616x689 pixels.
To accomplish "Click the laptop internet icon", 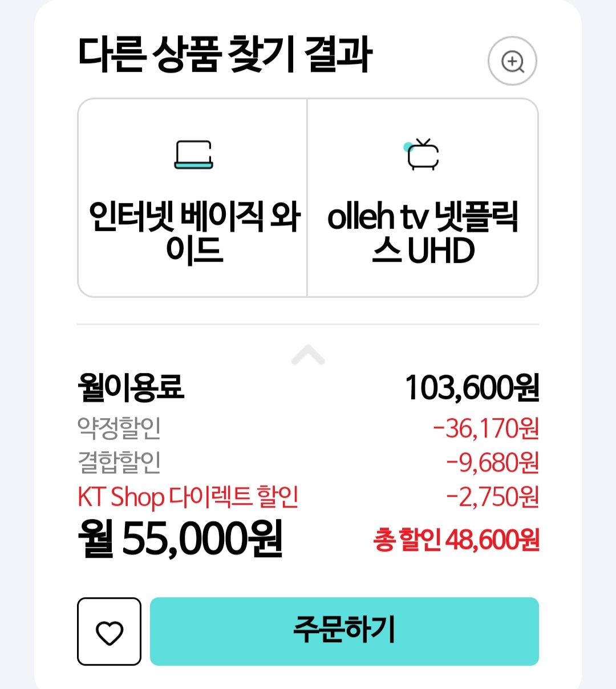I will pyautogui.click(x=193, y=155).
